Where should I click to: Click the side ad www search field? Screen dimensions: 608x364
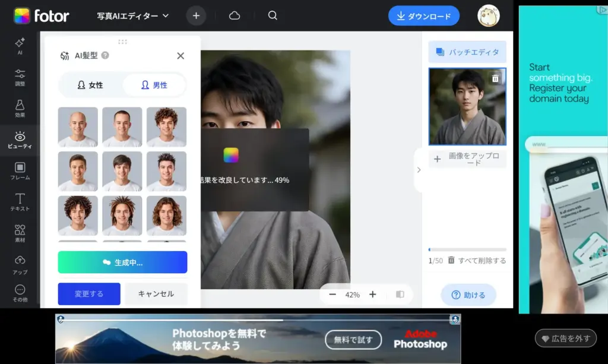click(566, 144)
